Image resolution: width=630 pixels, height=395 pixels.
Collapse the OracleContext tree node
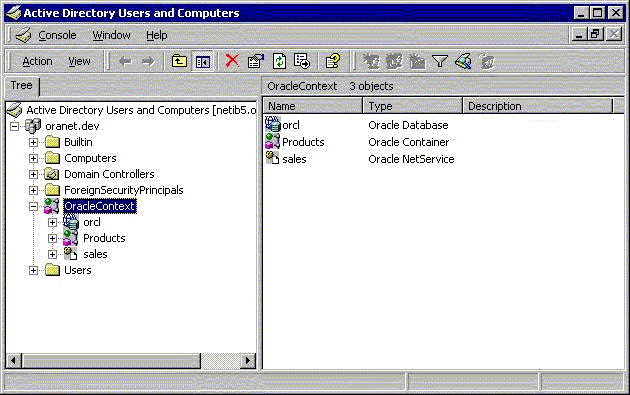point(33,207)
